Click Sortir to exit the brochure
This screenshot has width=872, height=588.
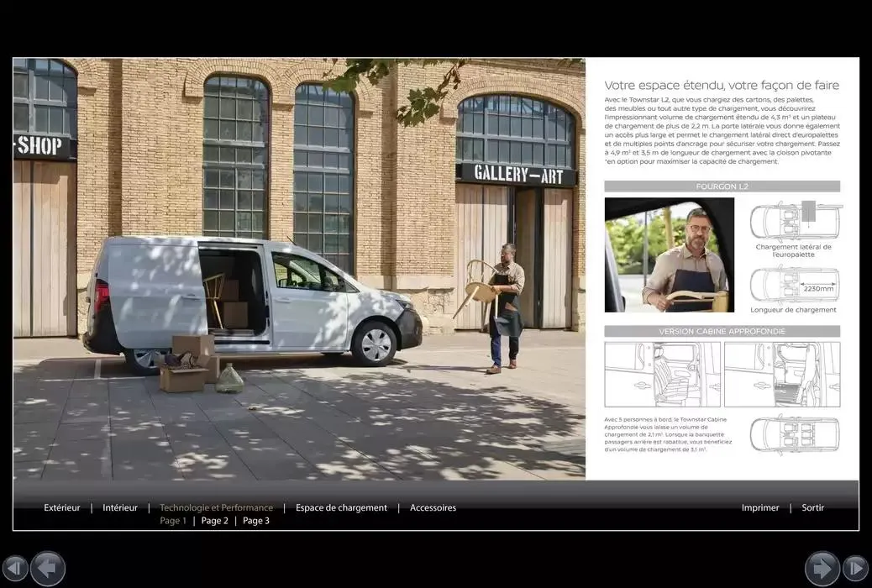click(813, 507)
